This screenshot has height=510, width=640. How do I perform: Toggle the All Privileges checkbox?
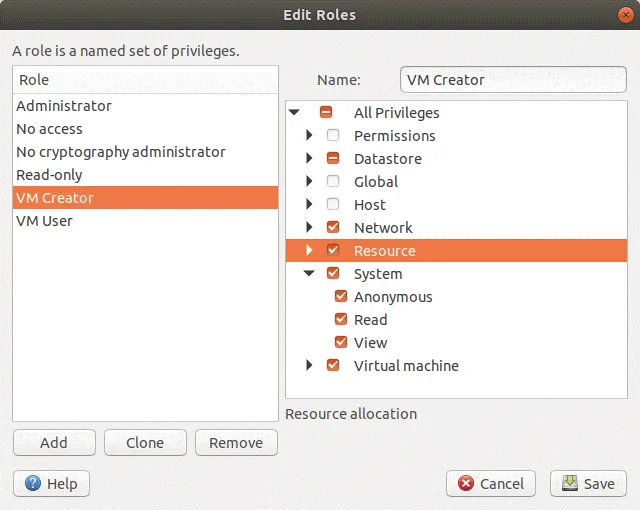pos(327,113)
